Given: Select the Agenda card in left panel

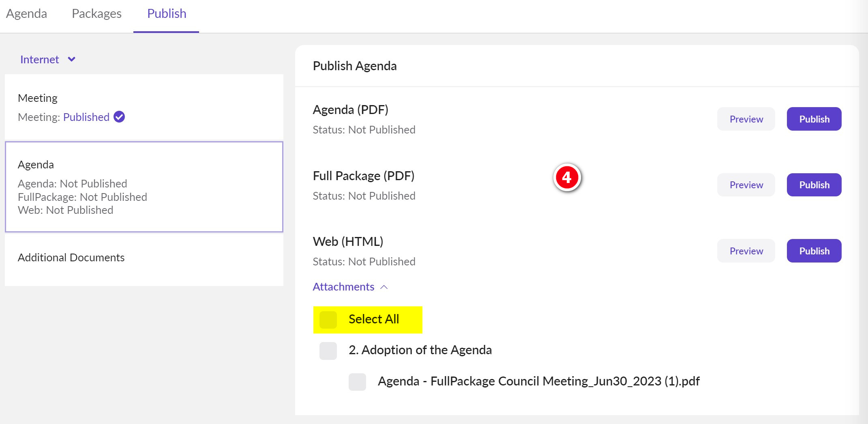Looking at the screenshot, I should 144,187.
